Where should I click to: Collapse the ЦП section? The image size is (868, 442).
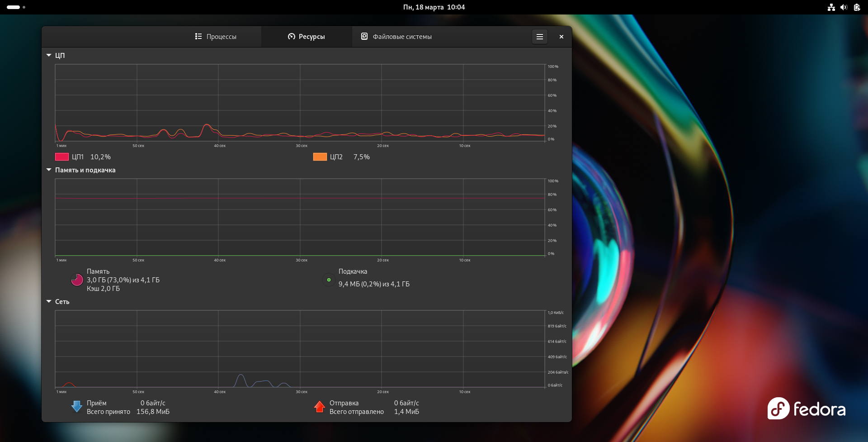pyautogui.click(x=49, y=55)
